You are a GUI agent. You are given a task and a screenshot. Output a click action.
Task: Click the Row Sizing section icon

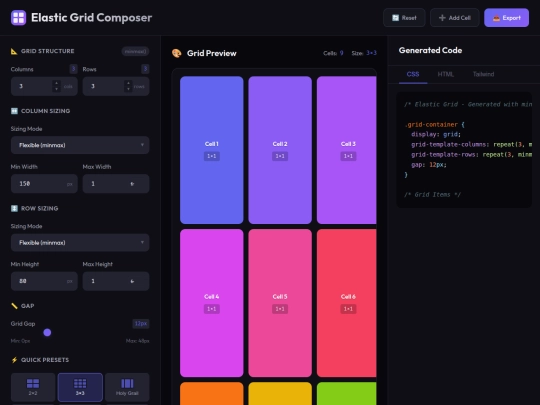[14, 208]
